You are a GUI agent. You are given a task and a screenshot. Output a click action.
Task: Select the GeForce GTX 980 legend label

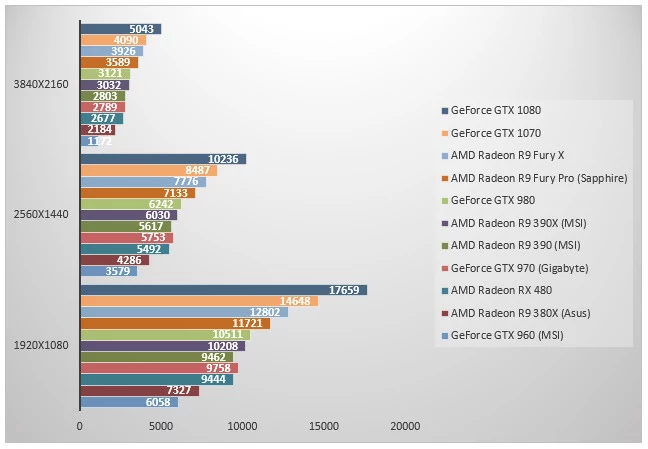[493, 201]
